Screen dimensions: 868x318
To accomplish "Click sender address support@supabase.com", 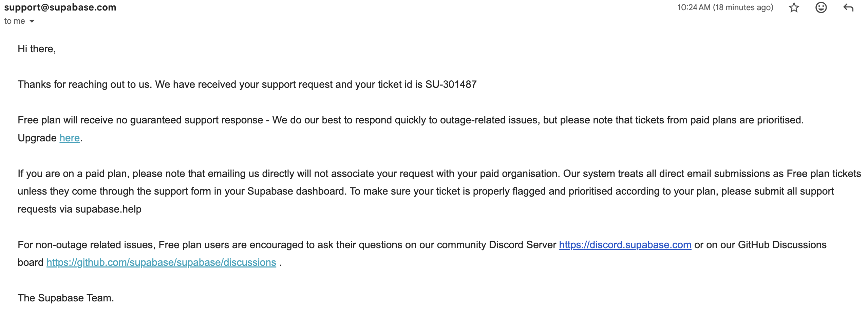I will tap(60, 7).
